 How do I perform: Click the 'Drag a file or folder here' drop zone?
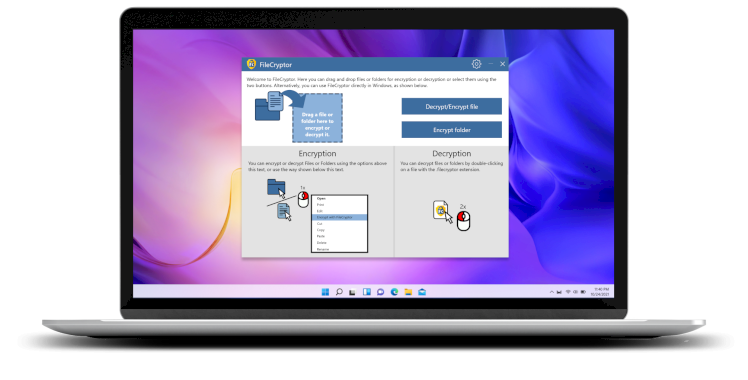[x=317, y=118]
